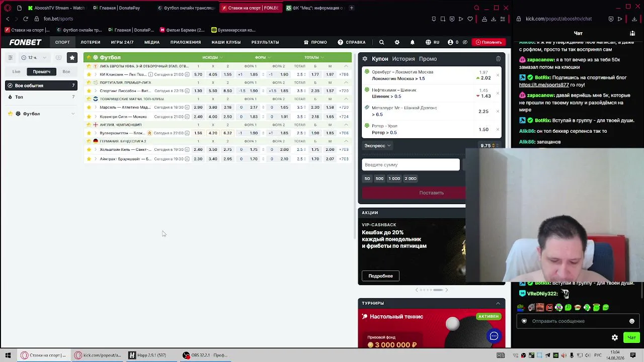Open the favorites star button in sidebar
644x362 pixels.
(x=72, y=58)
